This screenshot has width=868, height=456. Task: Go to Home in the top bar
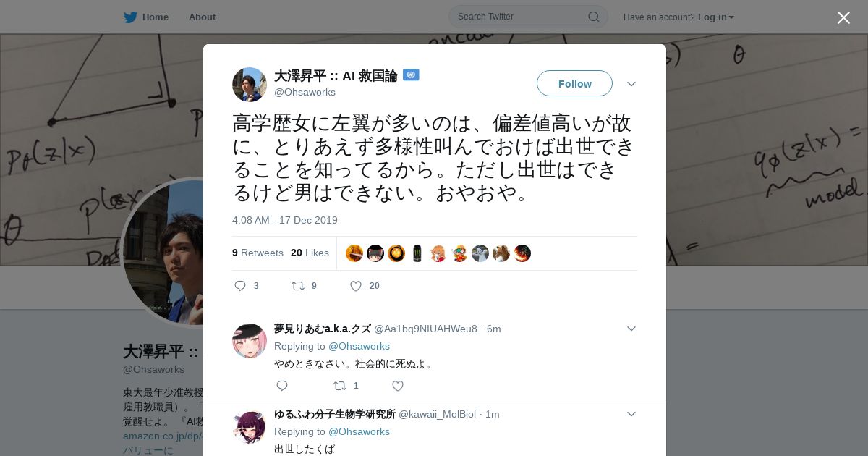click(155, 17)
